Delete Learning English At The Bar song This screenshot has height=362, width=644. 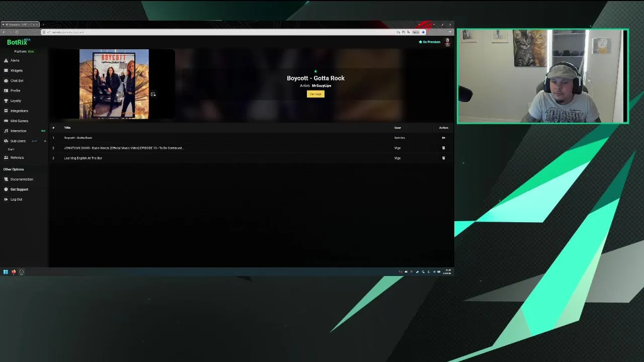[443, 158]
